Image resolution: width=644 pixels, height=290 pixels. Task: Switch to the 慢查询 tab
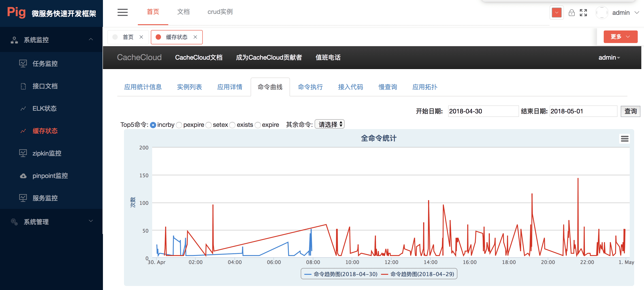[388, 87]
